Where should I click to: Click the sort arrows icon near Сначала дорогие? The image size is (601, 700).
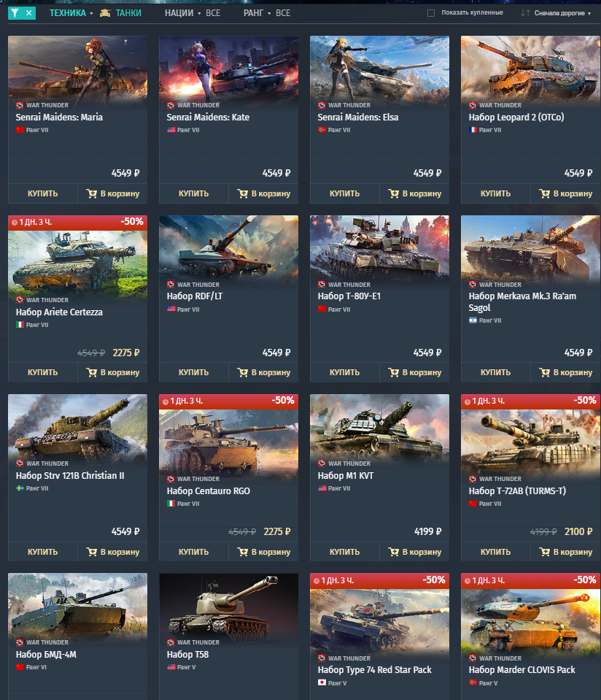526,13
